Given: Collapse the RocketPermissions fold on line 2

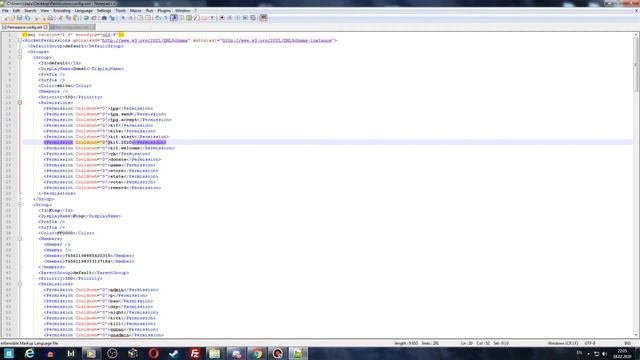Looking at the screenshot, I should tap(20, 40).
